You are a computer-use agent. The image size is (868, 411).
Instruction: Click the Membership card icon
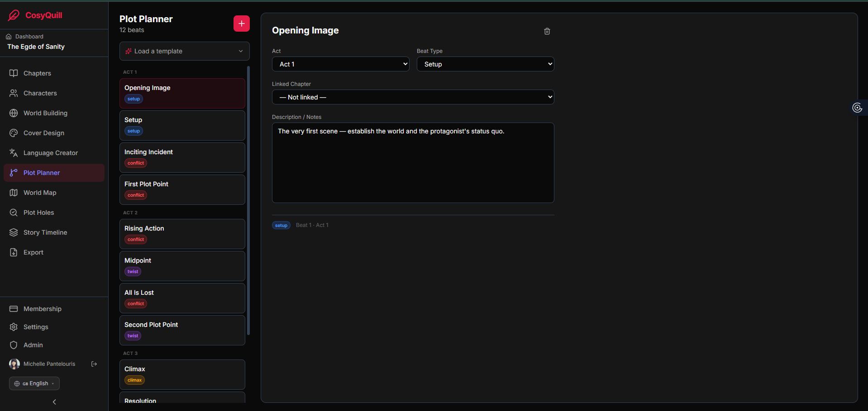(x=14, y=309)
